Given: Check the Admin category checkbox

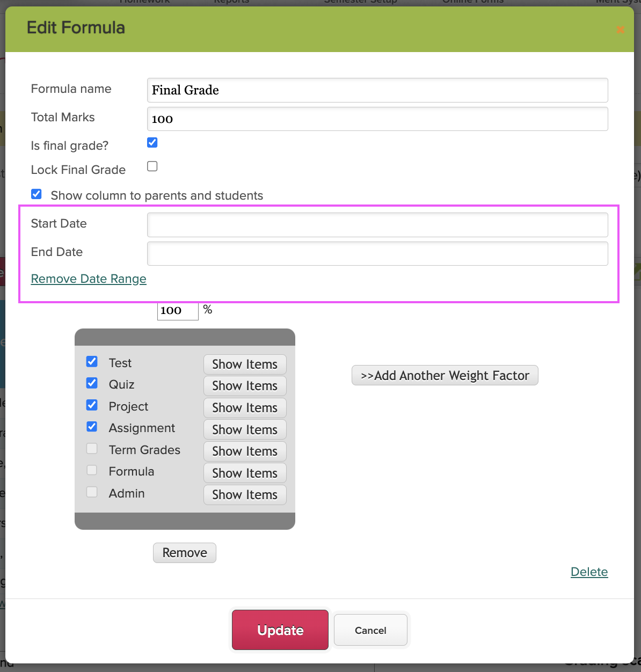Looking at the screenshot, I should tap(92, 492).
